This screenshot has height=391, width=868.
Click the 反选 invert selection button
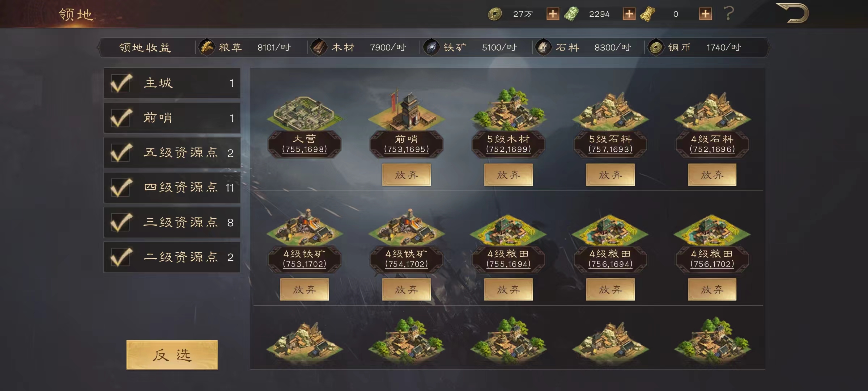point(172,355)
